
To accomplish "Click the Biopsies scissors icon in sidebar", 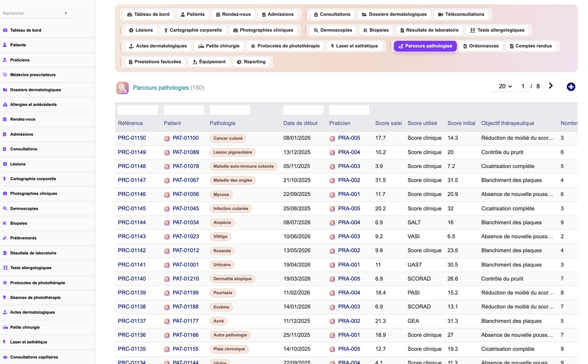I will click(x=5, y=223).
